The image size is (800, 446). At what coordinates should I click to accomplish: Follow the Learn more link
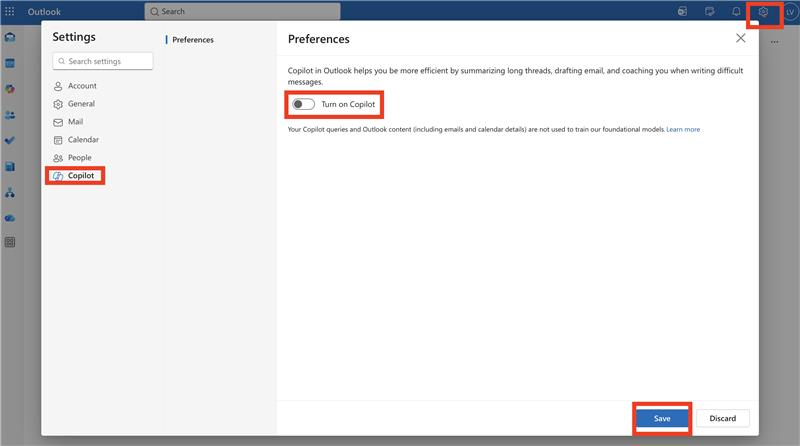[683, 130]
